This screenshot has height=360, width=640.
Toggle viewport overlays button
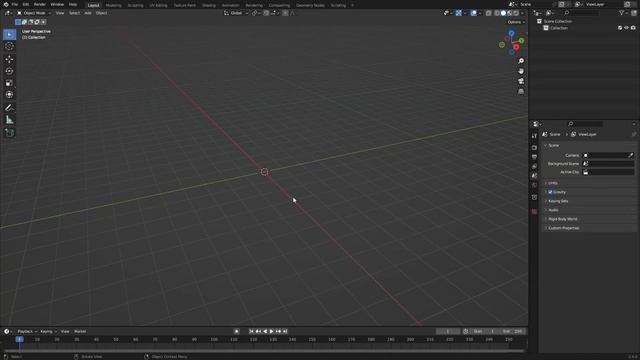(x=473, y=13)
